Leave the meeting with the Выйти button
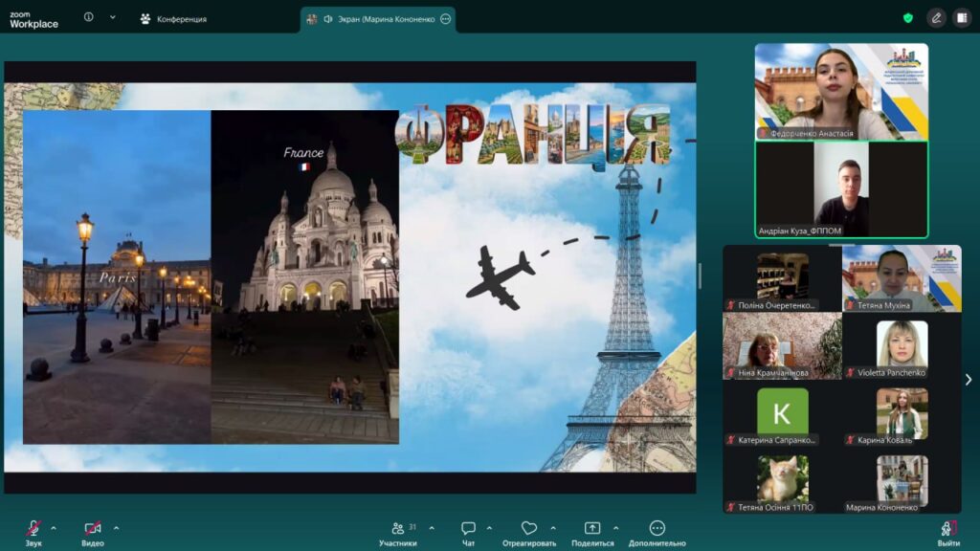This screenshot has height=551, width=980. click(x=948, y=529)
